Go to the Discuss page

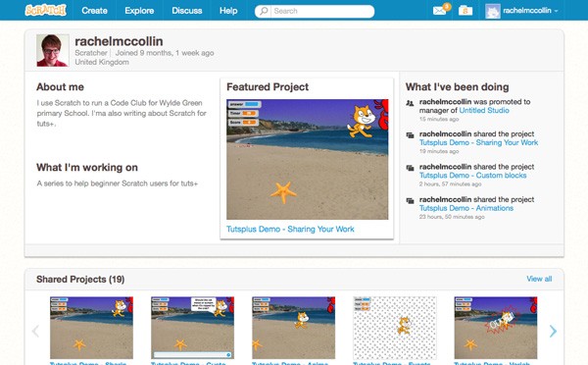click(x=187, y=11)
